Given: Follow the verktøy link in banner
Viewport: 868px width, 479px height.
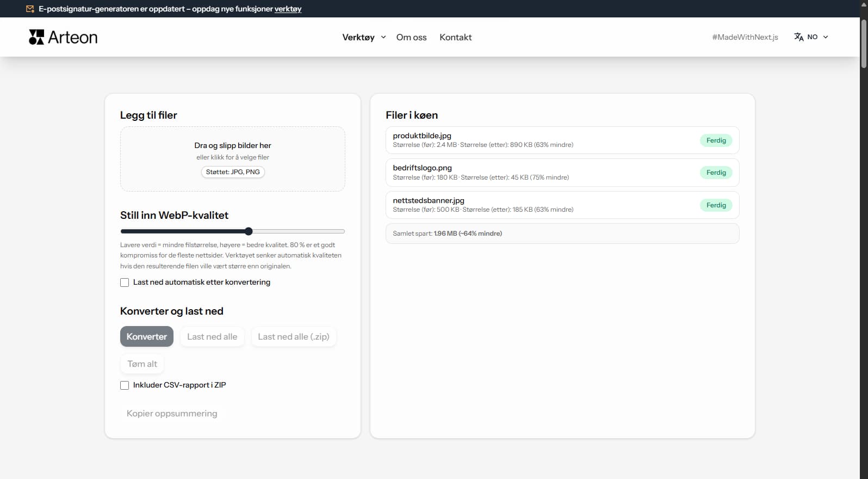Looking at the screenshot, I should (x=288, y=9).
